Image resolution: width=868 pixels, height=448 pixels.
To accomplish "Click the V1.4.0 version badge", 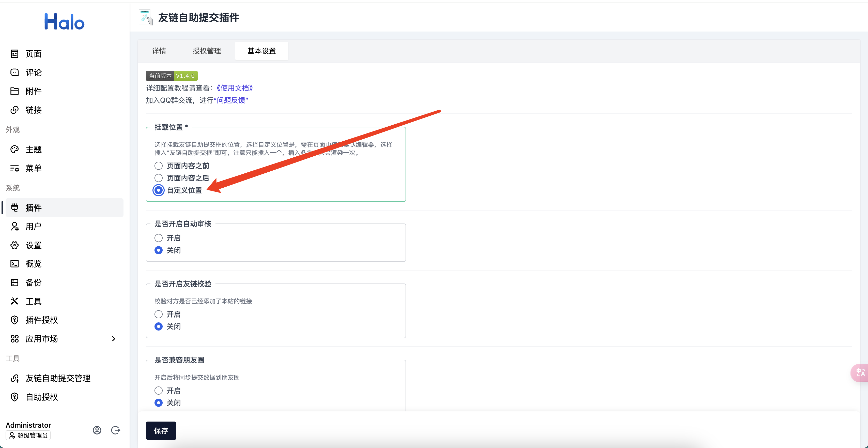I will [185, 76].
